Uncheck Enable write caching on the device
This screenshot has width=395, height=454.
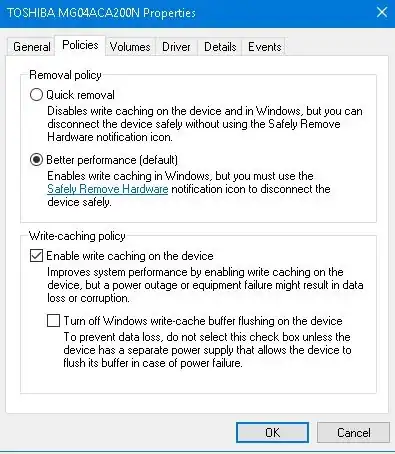point(36,256)
